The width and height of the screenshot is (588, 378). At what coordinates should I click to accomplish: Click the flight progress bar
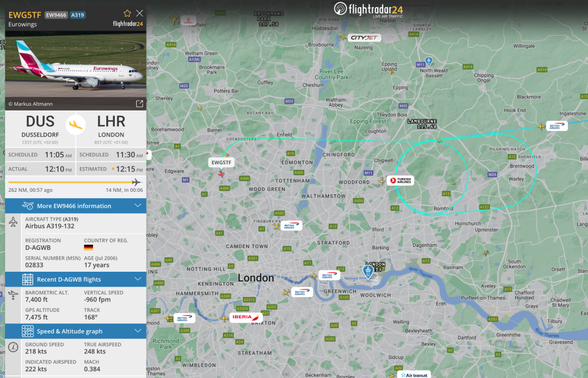click(x=74, y=182)
